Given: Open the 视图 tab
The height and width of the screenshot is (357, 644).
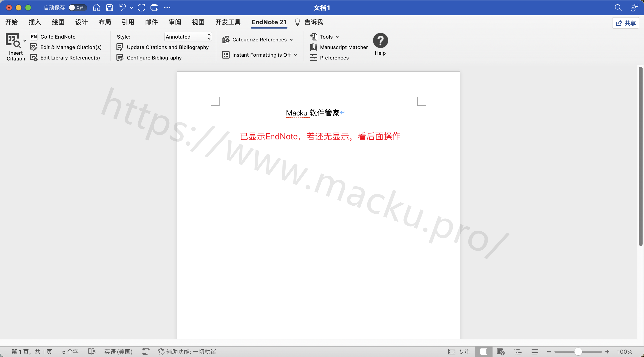Looking at the screenshot, I should pyautogui.click(x=198, y=22).
